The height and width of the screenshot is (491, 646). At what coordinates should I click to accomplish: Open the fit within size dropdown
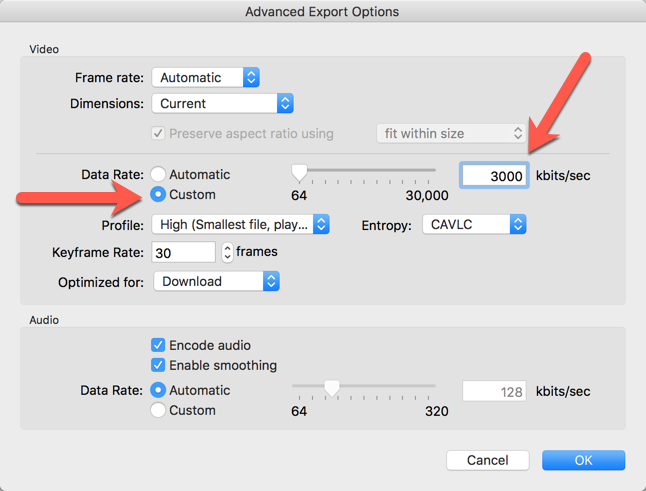coord(451,133)
